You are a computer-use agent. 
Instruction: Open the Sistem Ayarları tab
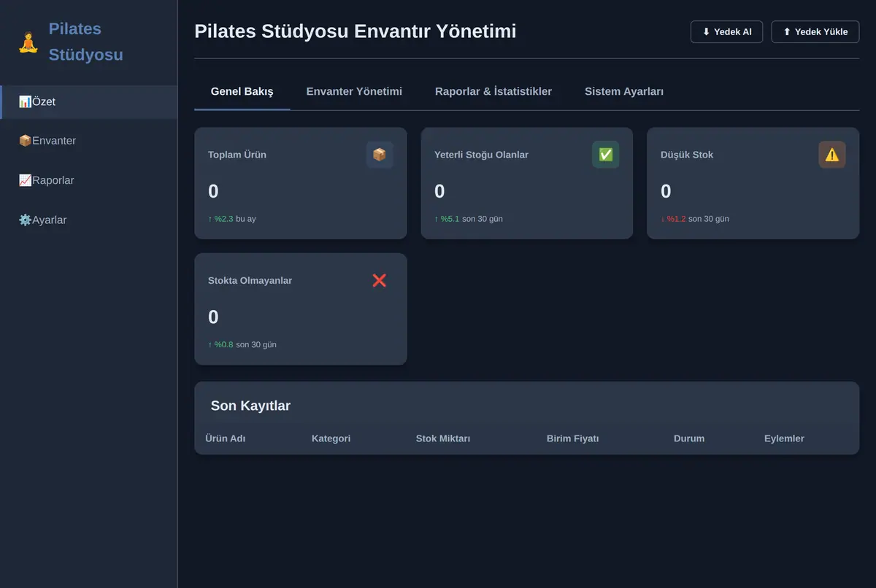[624, 91]
